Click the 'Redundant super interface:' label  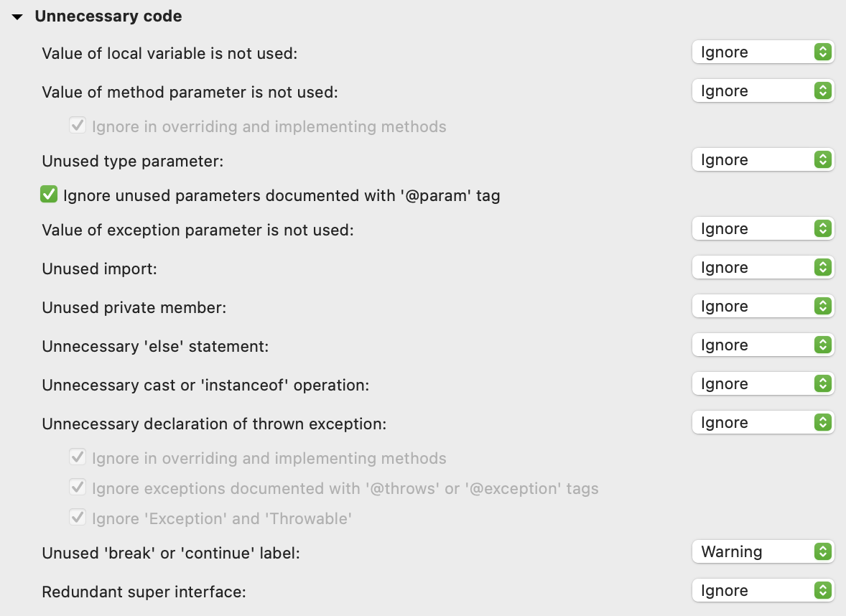pyautogui.click(x=144, y=591)
